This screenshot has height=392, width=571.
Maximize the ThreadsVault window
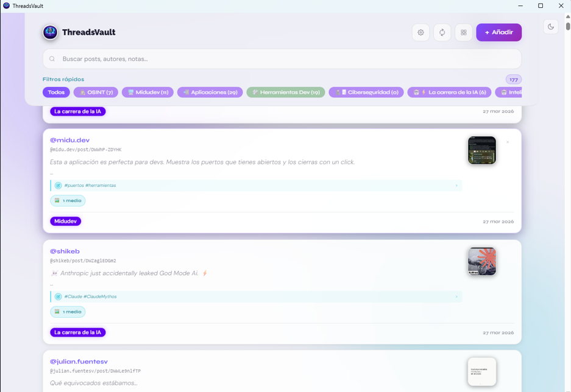tap(541, 6)
